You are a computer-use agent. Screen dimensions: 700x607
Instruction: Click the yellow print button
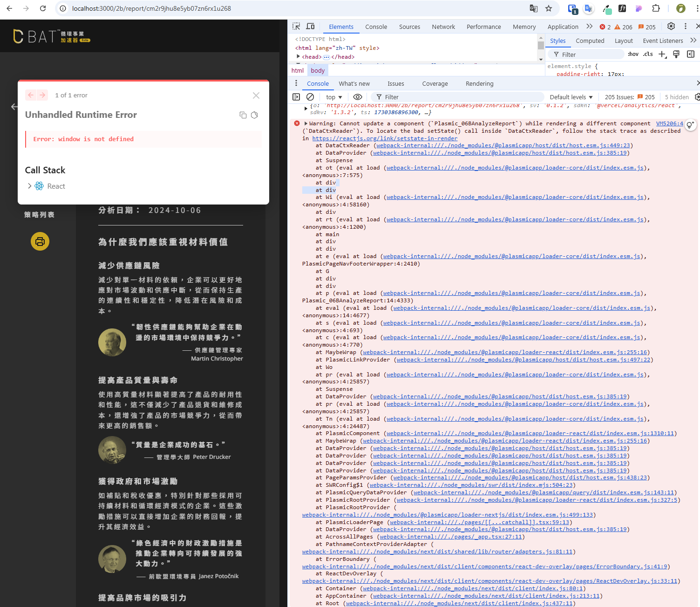[x=40, y=241]
